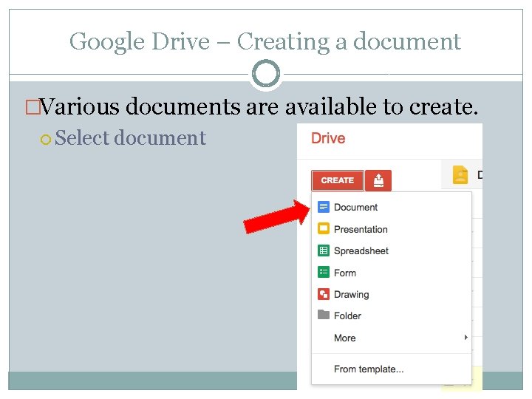
Task: Click the green Spreadsheet icon
Action: 324,250
